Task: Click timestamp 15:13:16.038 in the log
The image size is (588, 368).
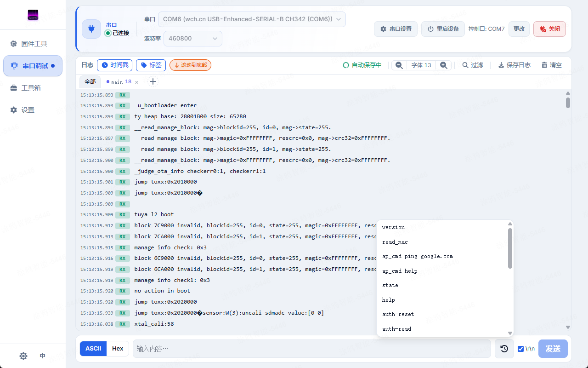Action: point(96,324)
